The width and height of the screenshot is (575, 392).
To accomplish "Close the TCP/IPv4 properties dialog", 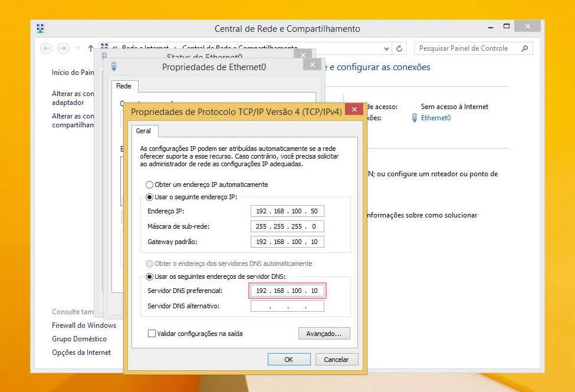I will point(354,110).
